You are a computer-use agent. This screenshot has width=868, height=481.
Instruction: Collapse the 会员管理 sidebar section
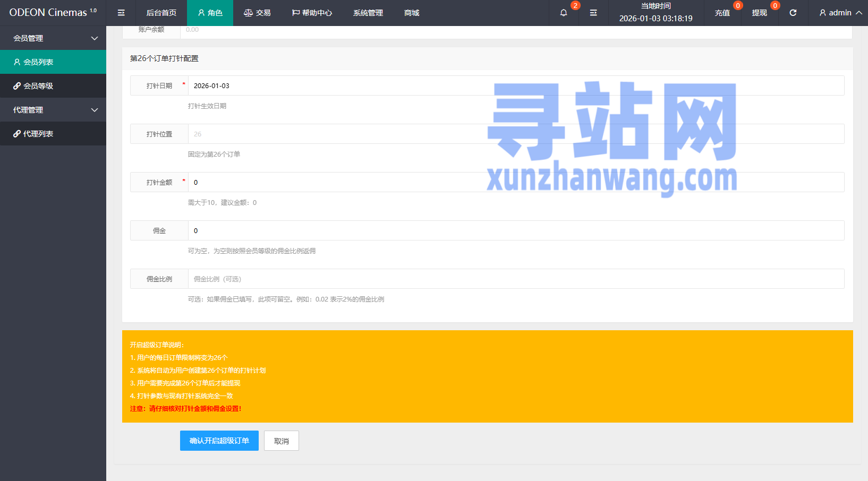click(x=53, y=38)
